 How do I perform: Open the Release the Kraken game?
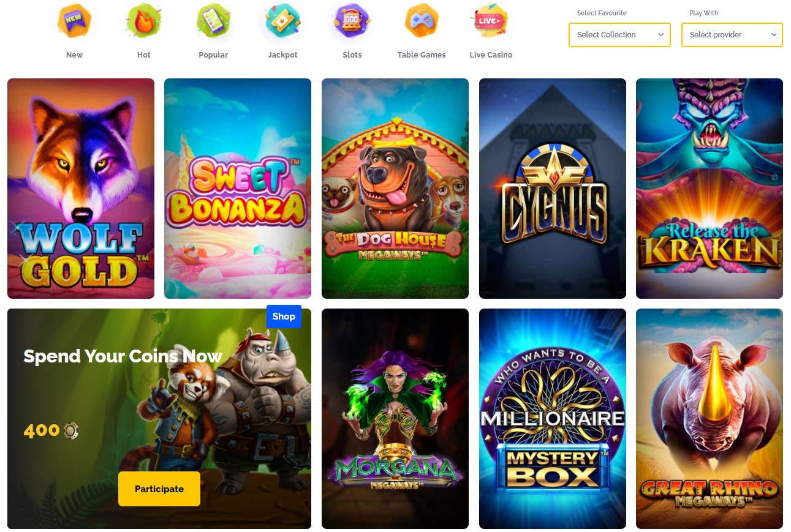pyautogui.click(x=710, y=189)
